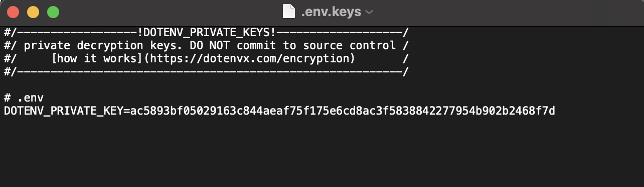Click the blank line above '# .env'
Screen dimensions: 644x187
(x=322, y=84)
